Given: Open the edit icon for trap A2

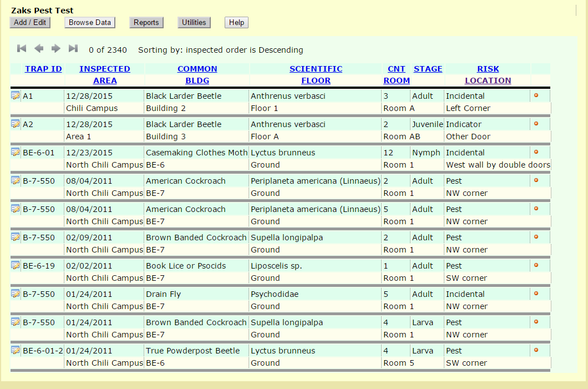Looking at the screenshot, I should [16, 124].
